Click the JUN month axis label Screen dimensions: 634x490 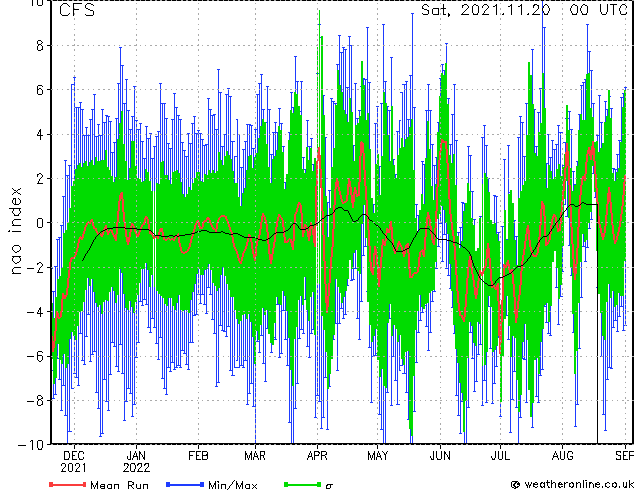pyautogui.click(x=440, y=456)
